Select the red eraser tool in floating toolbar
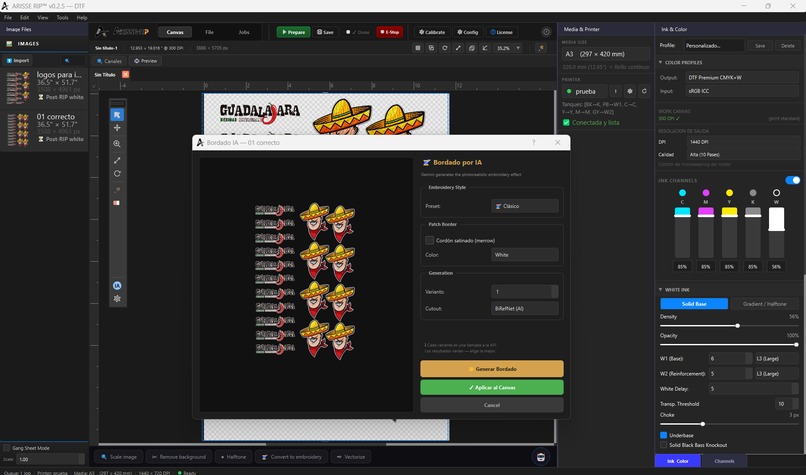 click(117, 203)
